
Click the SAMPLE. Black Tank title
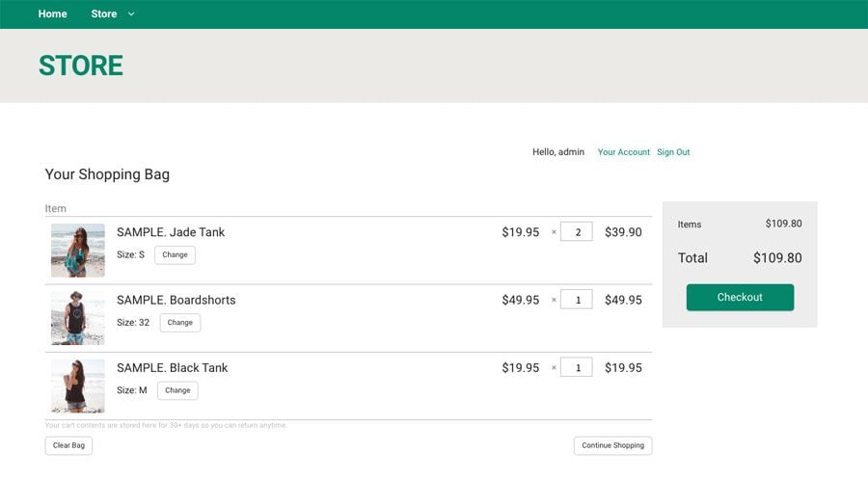172,367
